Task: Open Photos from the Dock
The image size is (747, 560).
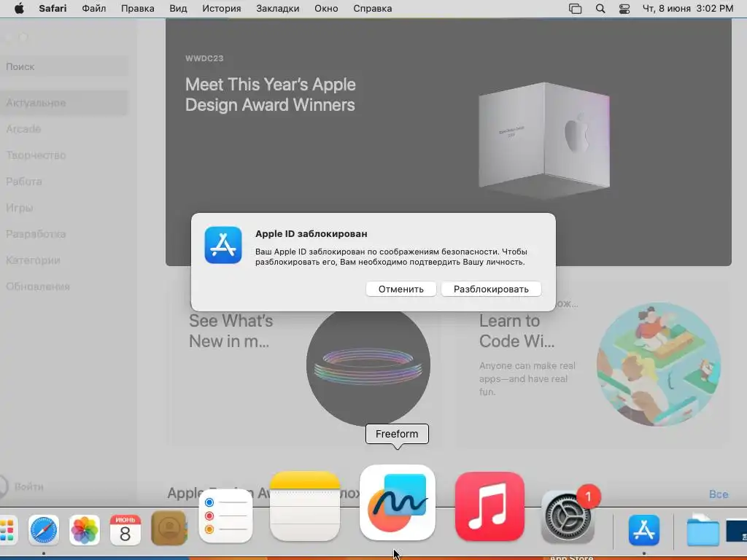Action: tap(85, 530)
